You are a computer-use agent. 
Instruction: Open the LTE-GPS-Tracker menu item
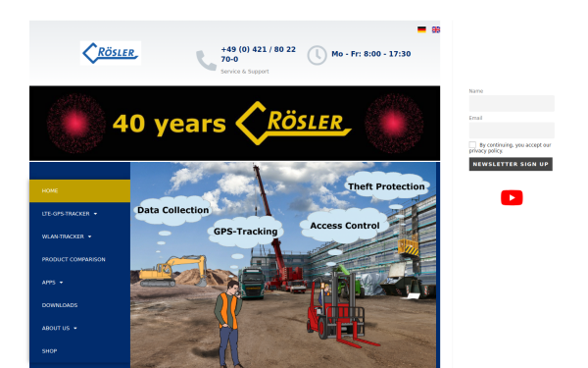tap(66, 214)
